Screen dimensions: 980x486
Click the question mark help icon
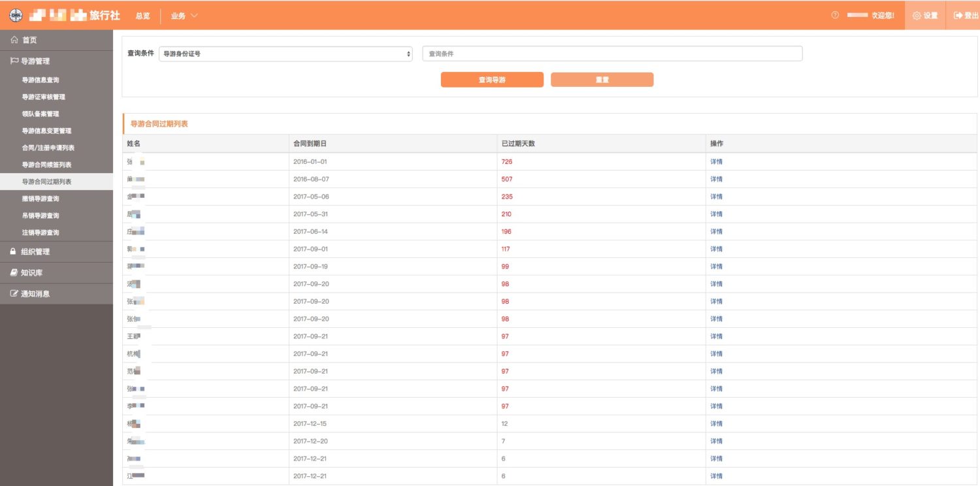[835, 15]
